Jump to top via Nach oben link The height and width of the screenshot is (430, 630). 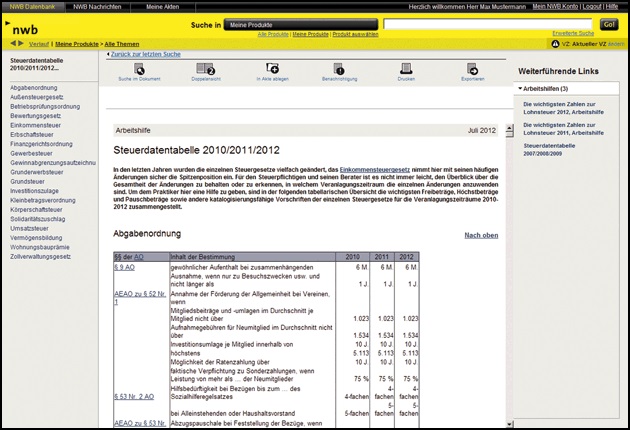(x=481, y=235)
